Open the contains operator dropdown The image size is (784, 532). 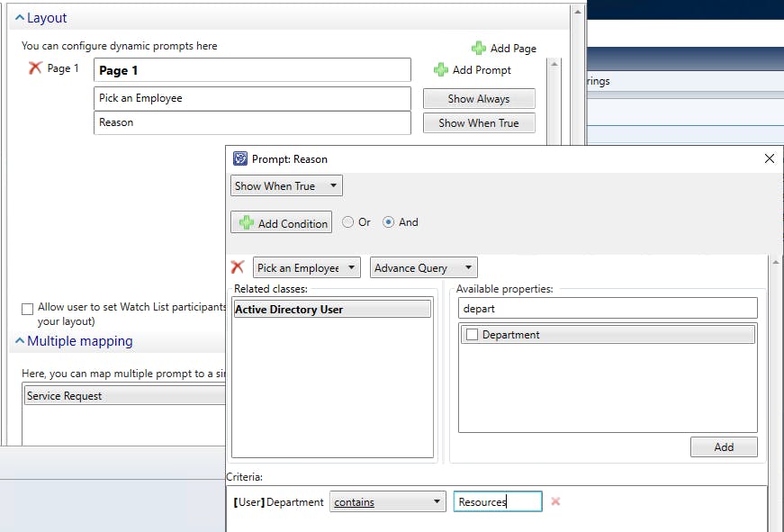point(388,501)
